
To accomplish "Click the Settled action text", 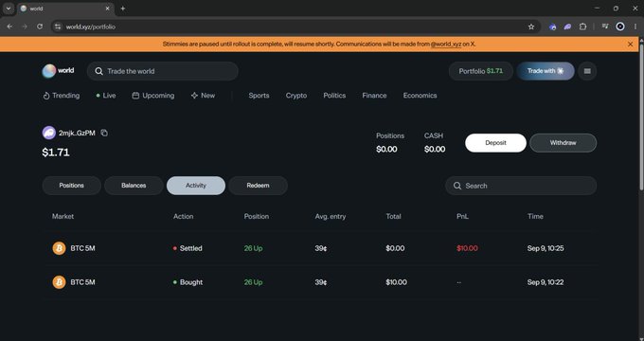I will [x=191, y=248].
